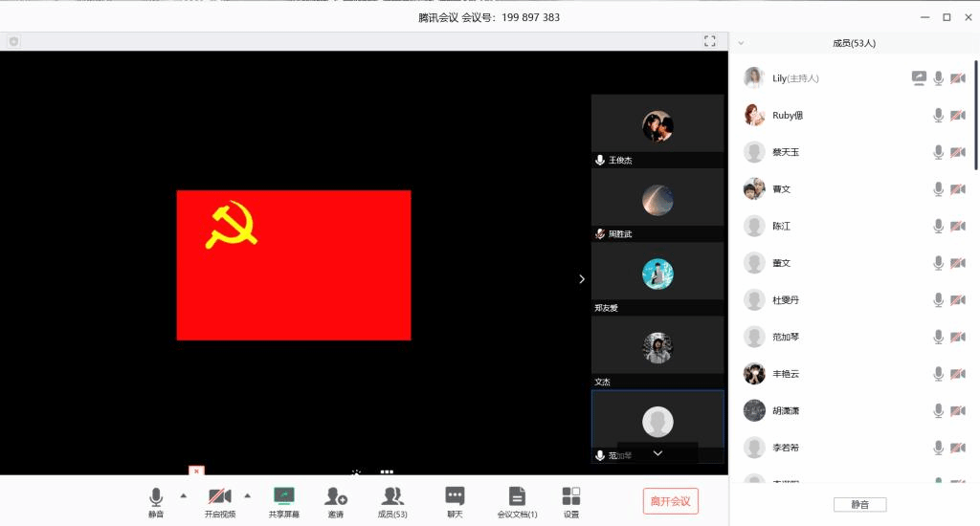980x526 pixels.
Task: Toggle camera icon for Lily
Action: point(957,78)
